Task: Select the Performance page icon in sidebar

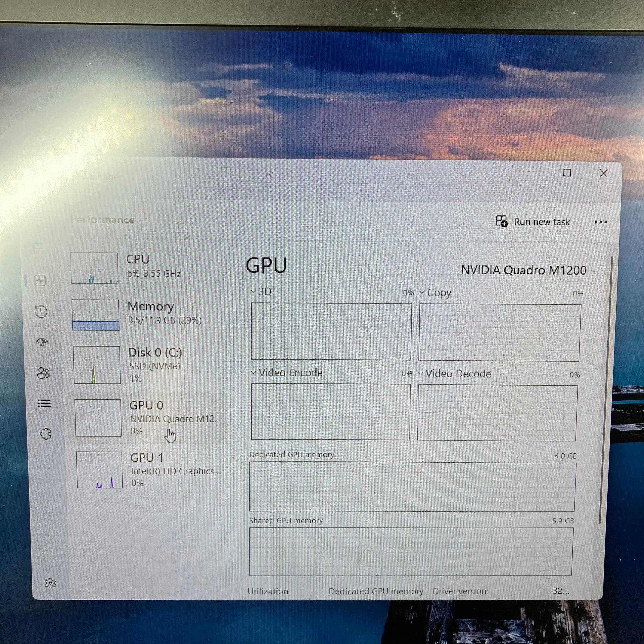Action: [x=40, y=281]
